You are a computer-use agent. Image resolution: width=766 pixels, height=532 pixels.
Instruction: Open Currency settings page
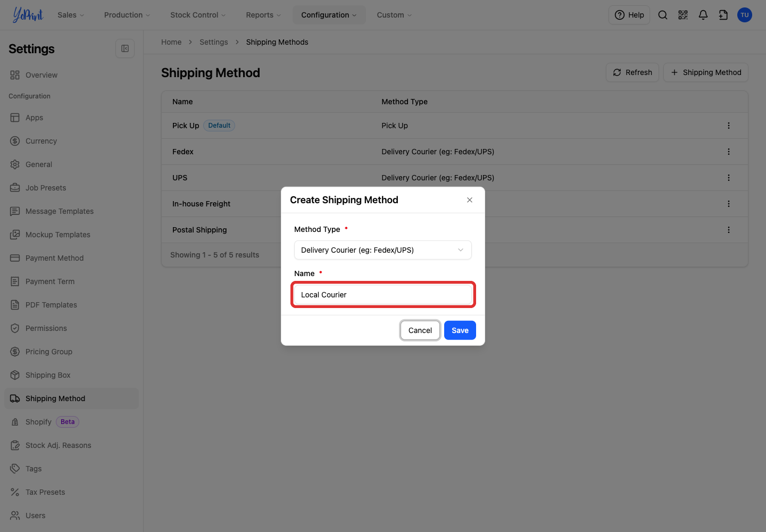(71, 141)
